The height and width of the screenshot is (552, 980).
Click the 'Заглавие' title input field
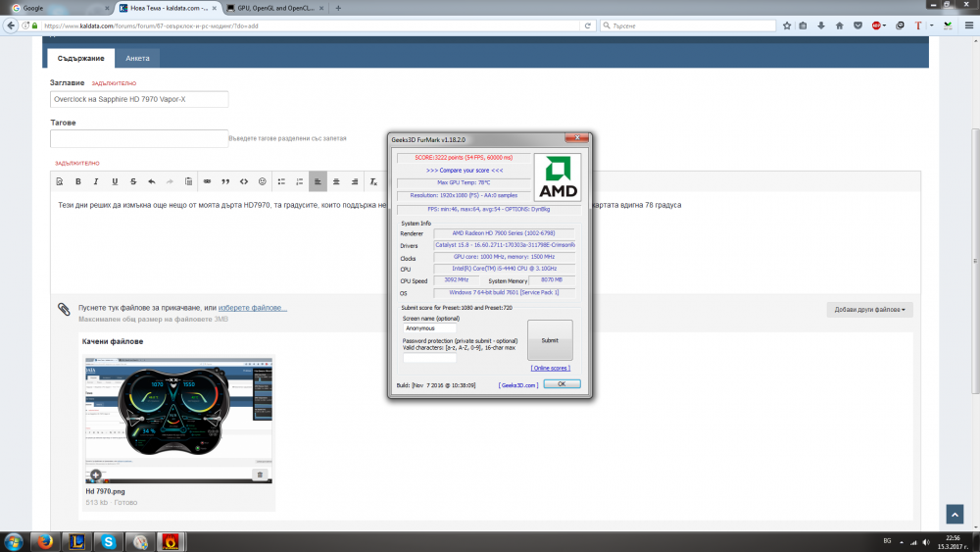click(x=139, y=99)
